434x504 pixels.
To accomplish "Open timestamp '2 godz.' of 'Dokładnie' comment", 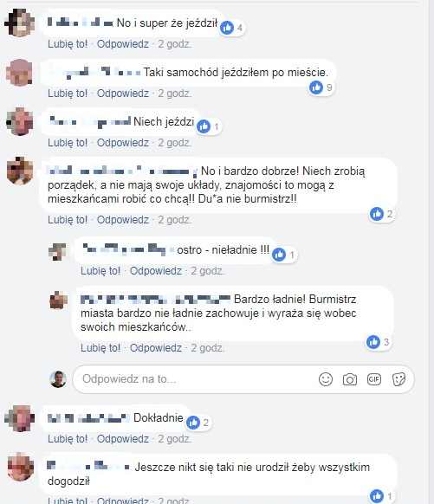I will tap(174, 439).
